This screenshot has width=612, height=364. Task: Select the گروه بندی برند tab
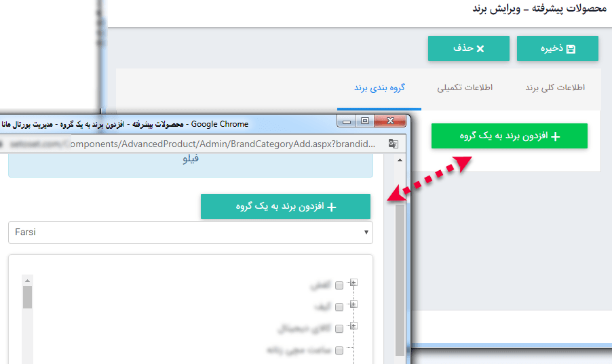(379, 88)
